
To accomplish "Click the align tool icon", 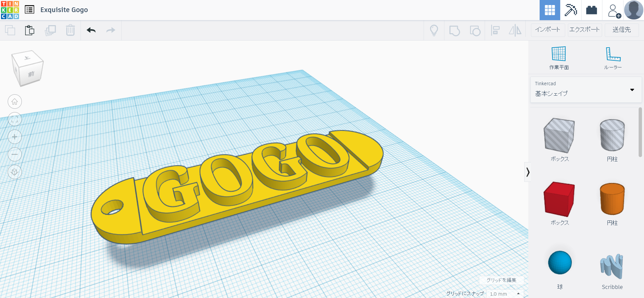I will click(495, 30).
